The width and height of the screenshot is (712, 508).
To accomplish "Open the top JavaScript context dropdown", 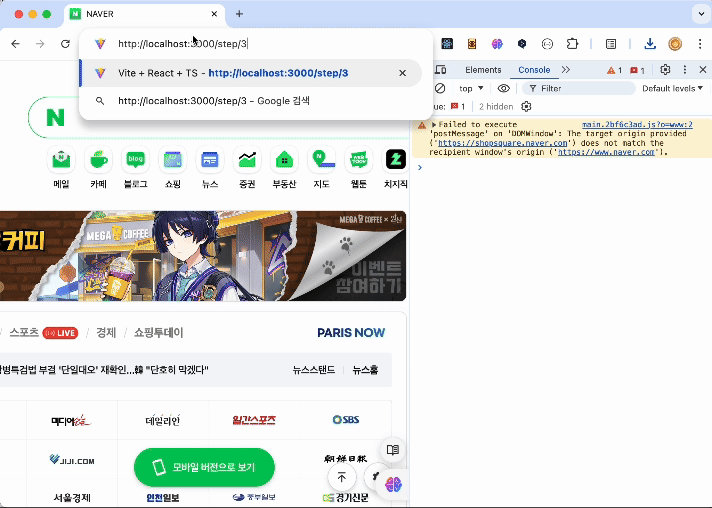I will pos(471,89).
